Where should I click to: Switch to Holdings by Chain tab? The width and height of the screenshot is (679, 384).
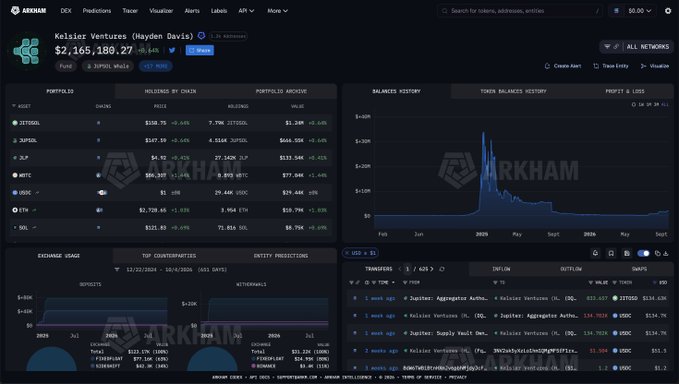[170, 91]
